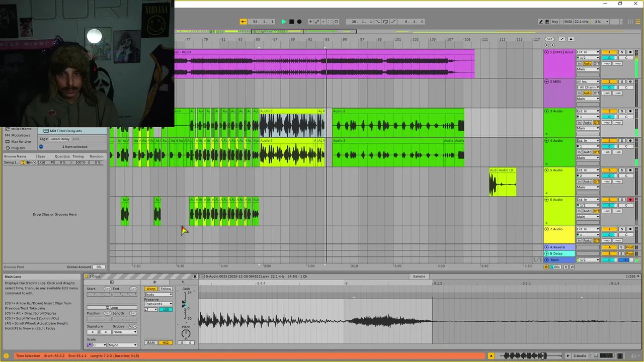
Task: Open All Ins input dropdown on MIDI track
Action: click(x=588, y=81)
